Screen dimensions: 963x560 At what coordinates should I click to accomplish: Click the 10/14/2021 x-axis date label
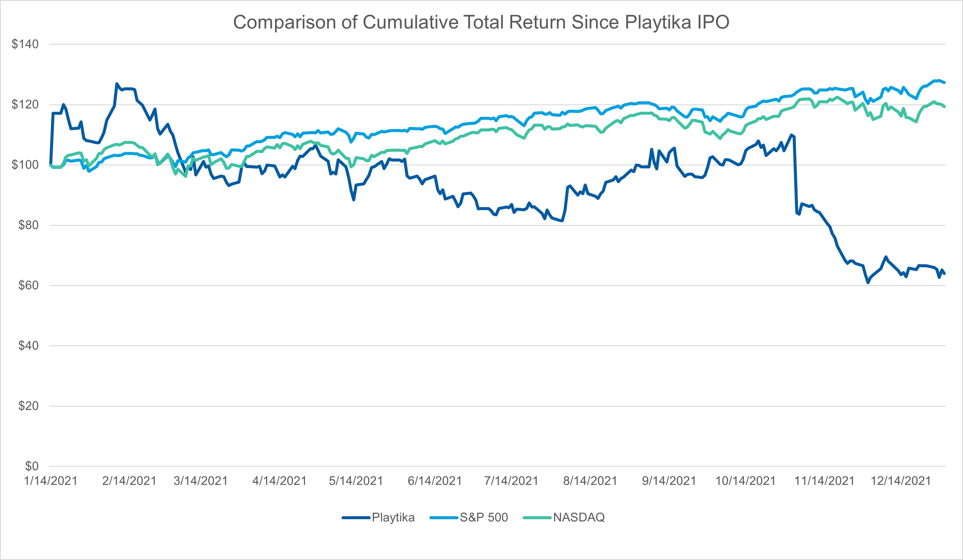click(745, 481)
